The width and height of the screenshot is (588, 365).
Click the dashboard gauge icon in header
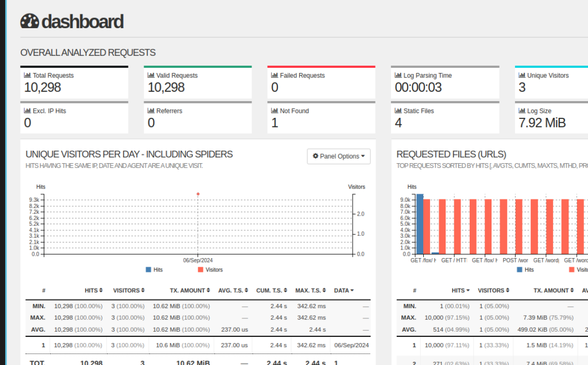pyautogui.click(x=29, y=21)
